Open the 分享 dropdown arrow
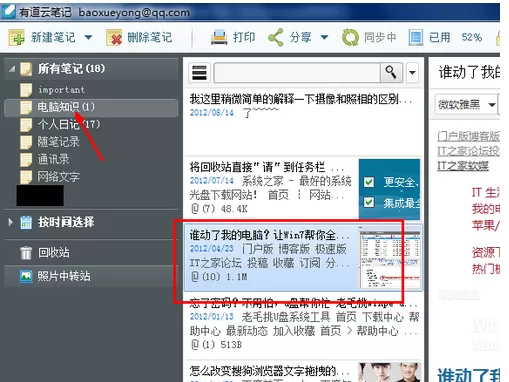Image resolution: width=509 pixels, height=382 pixels. coord(324,37)
